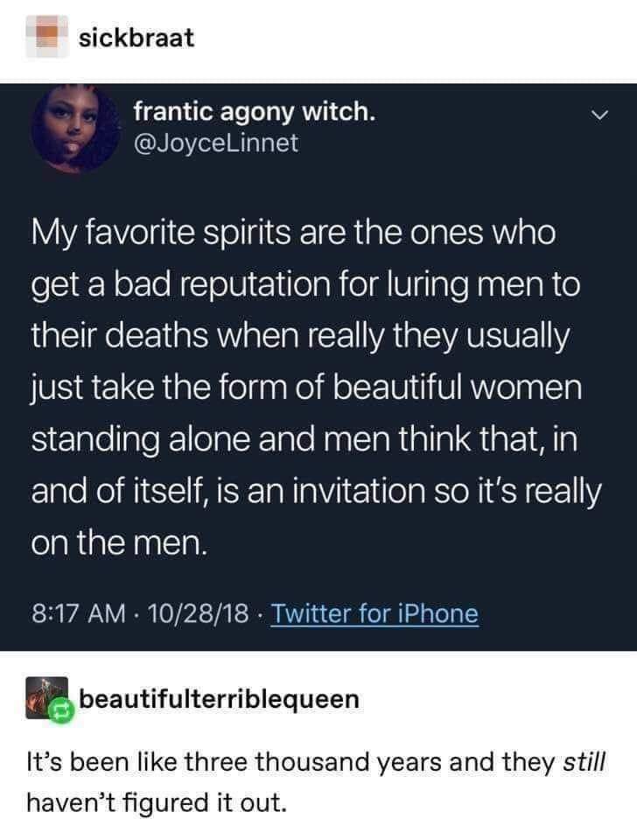Viewport: 637px width, 840px height.
Task: Open the sickbraat blog name
Action: [x=136, y=38]
